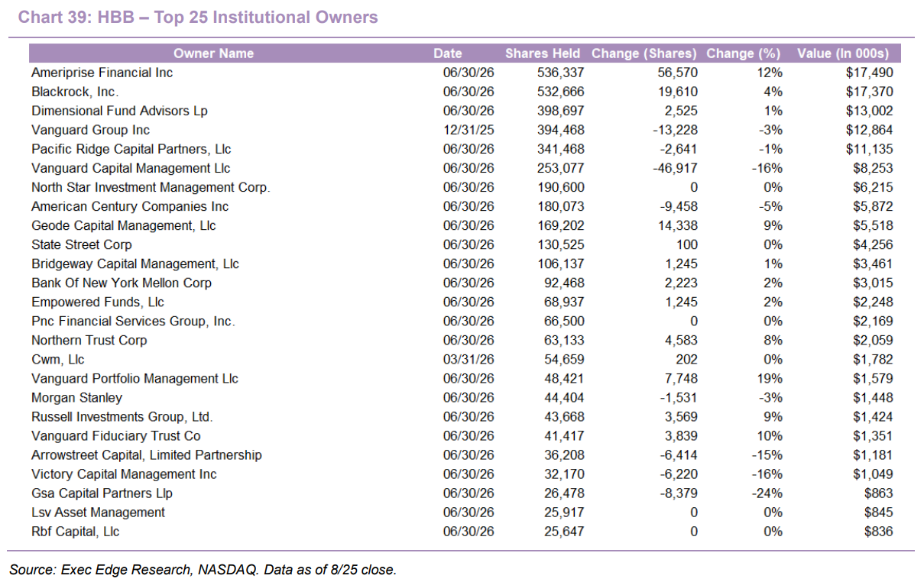
Task: Click 'Bridgeway Capital Management, Llc'
Action: [x=135, y=264]
